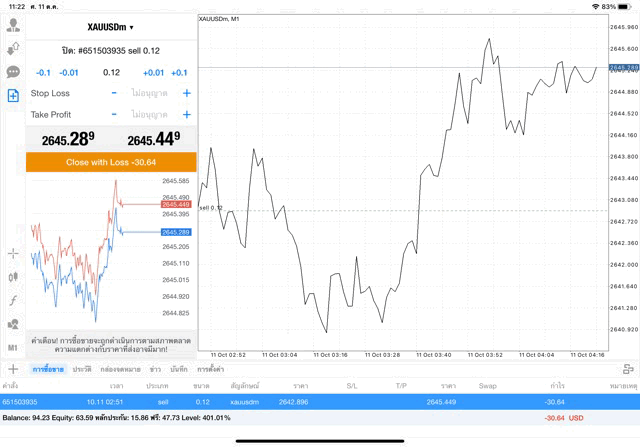
Task: Select the crosshair tool in sidebar
Action: 13,253
